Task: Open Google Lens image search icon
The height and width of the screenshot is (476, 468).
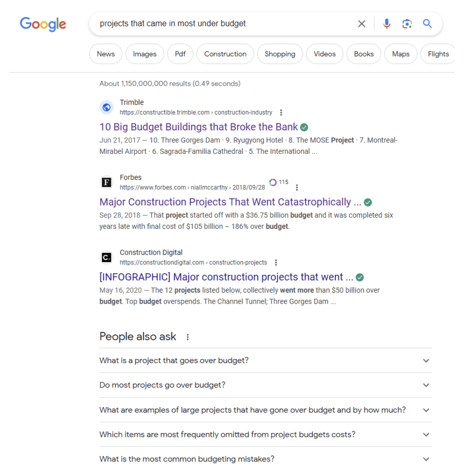Action: point(407,24)
